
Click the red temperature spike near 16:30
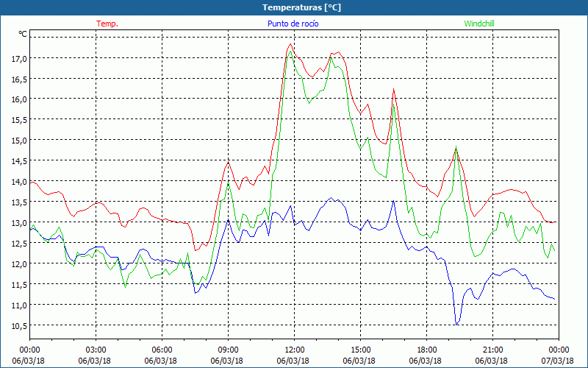(393, 89)
